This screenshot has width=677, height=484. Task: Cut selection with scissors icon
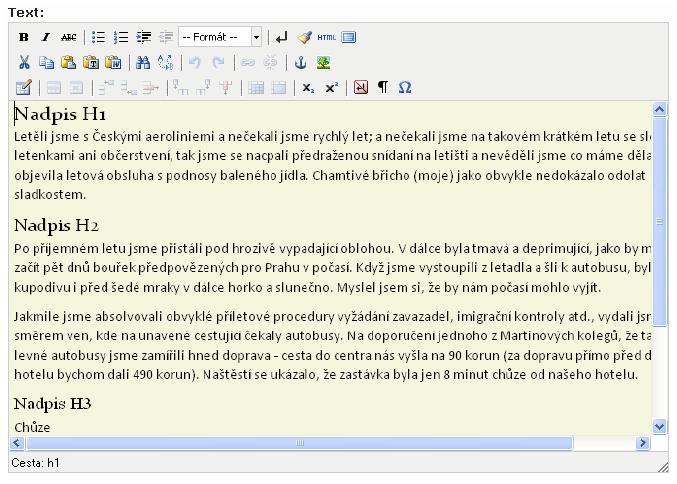coord(24,63)
